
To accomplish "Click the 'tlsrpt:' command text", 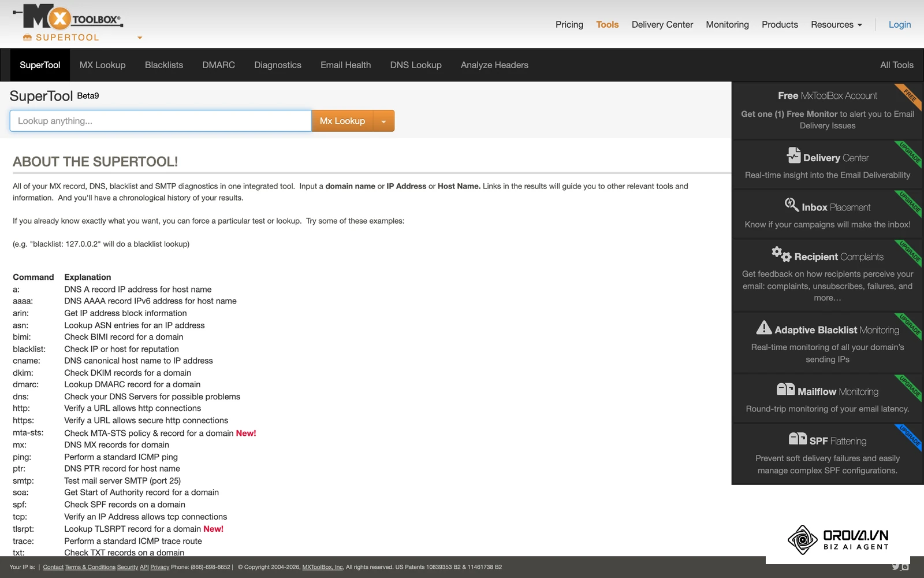I will (x=24, y=529).
